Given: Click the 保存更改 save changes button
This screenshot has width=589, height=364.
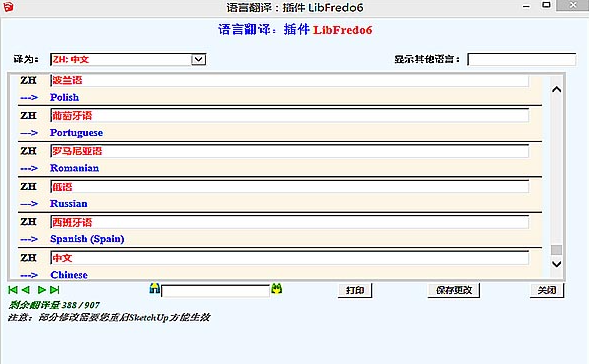Looking at the screenshot, I should (x=454, y=290).
